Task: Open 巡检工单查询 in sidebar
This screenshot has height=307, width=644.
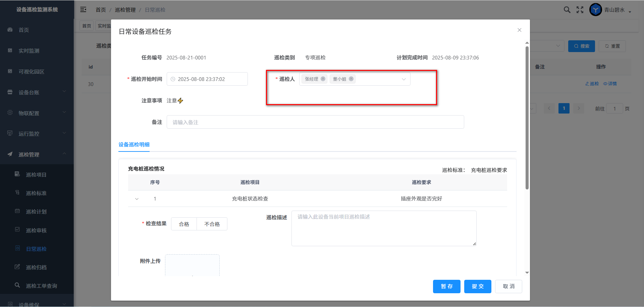Action: point(41,286)
